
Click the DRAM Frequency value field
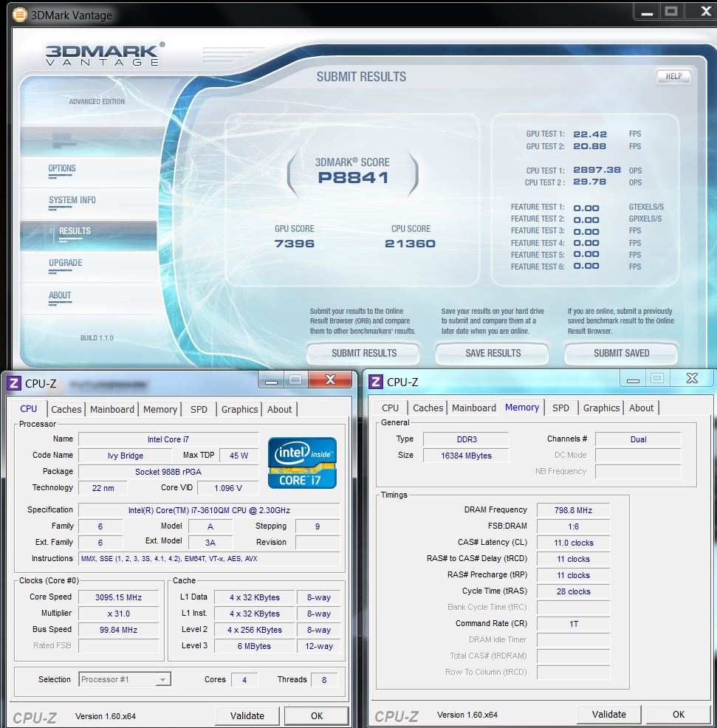573,510
